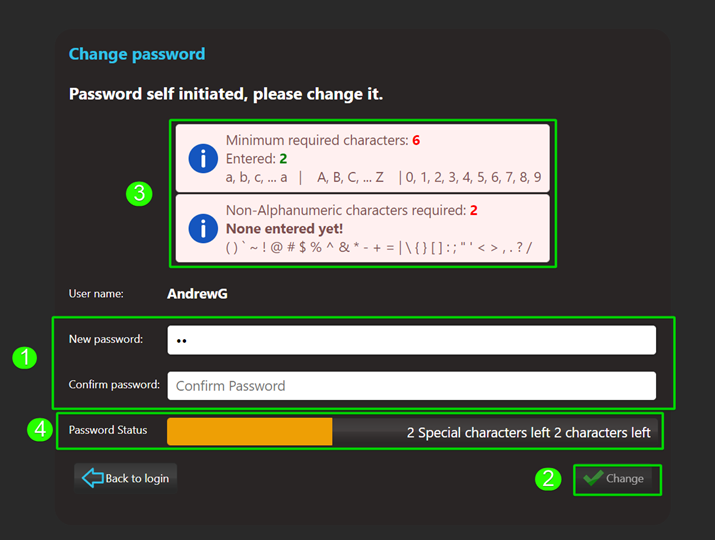Click the Change password title
The height and width of the screenshot is (540, 715).
click(136, 54)
